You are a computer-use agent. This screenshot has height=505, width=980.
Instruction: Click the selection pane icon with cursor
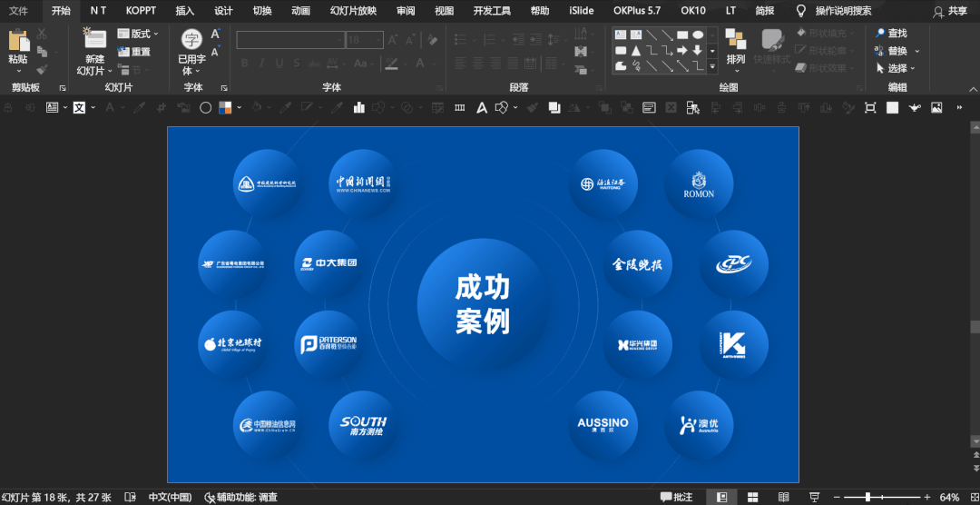click(692, 108)
